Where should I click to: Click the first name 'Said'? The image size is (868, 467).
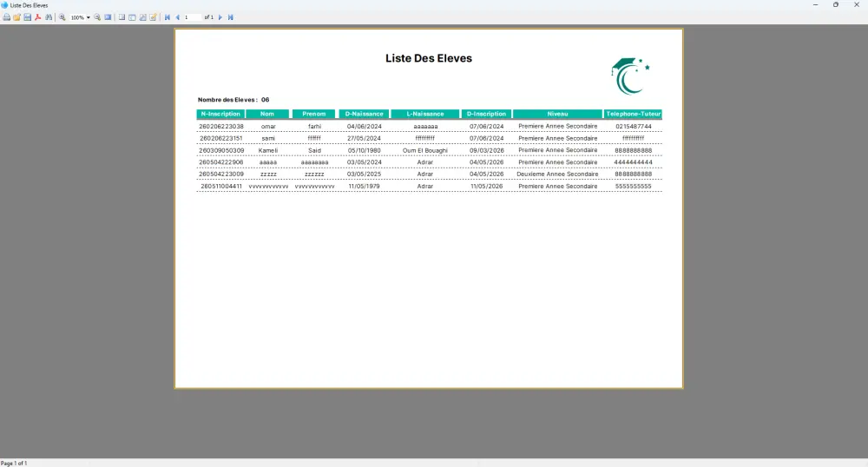pos(314,150)
